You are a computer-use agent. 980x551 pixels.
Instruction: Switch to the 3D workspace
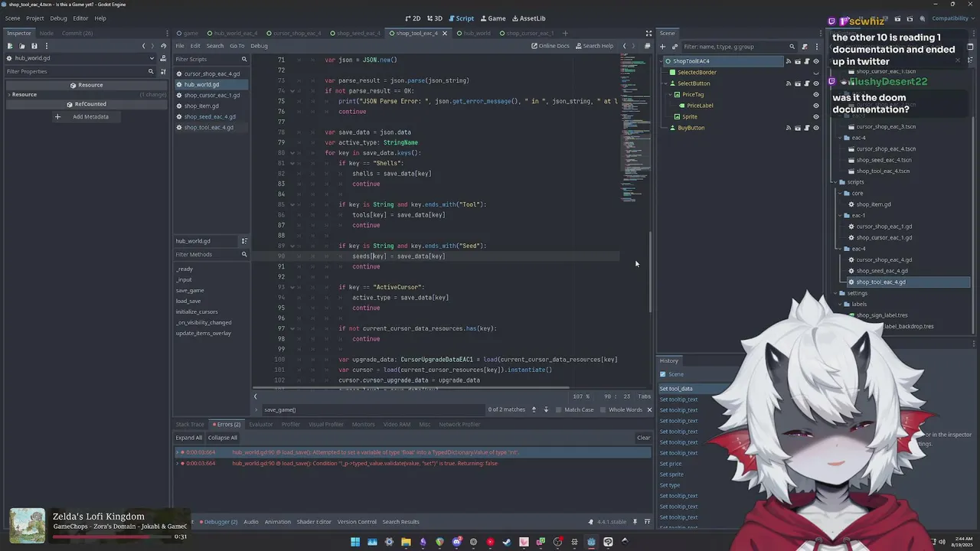(434, 18)
